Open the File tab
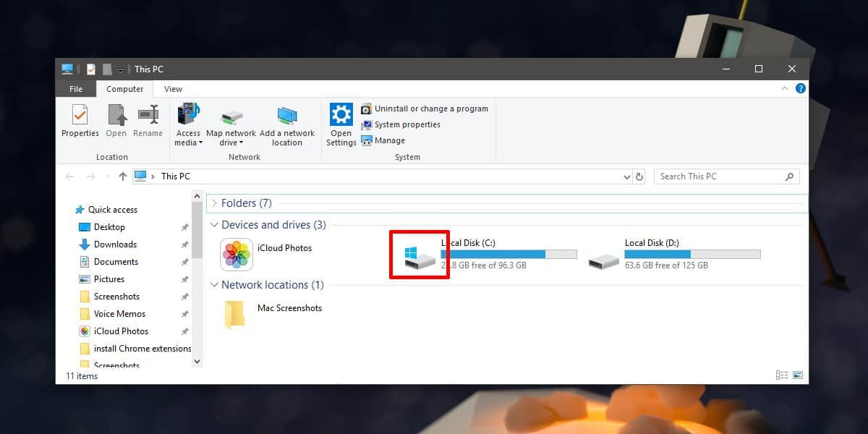Screen dimensions: 868x434 (76, 89)
